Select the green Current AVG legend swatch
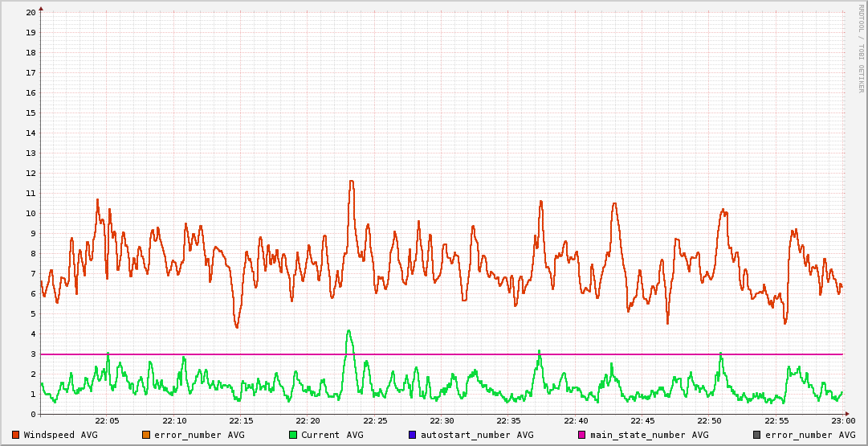 point(293,435)
